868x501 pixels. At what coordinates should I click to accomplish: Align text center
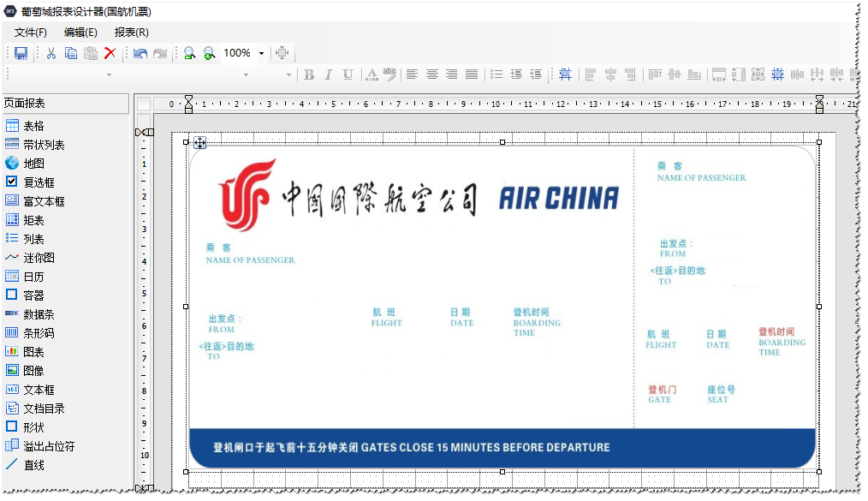(x=431, y=75)
